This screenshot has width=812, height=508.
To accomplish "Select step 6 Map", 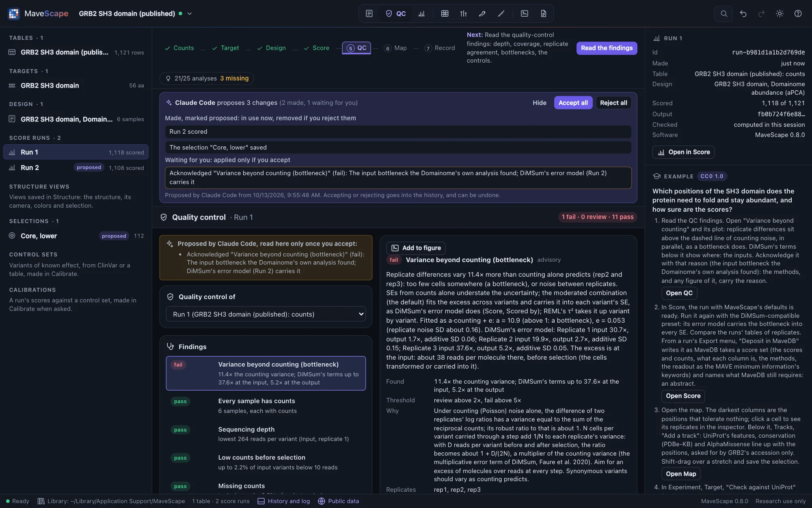I will pyautogui.click(x=395, y=48).
